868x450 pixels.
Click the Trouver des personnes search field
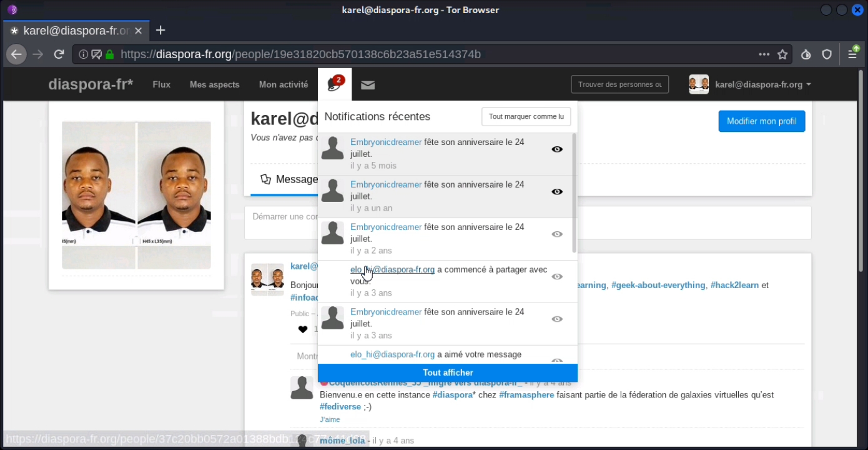pos(619,84)
